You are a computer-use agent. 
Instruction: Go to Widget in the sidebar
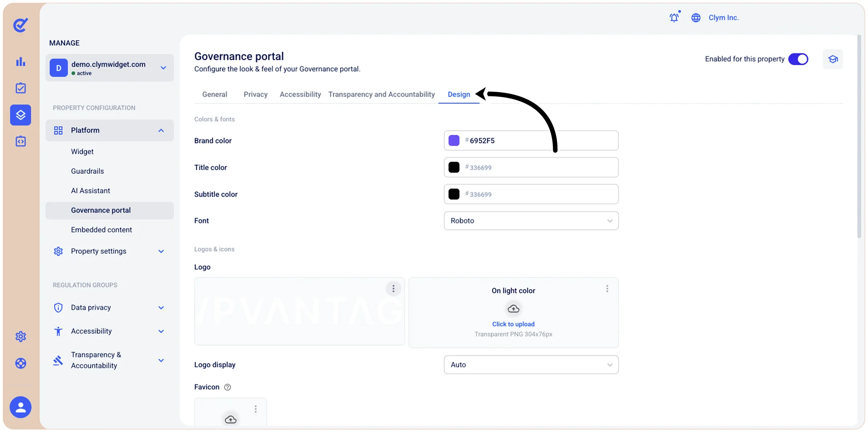[x=82, y=152]
